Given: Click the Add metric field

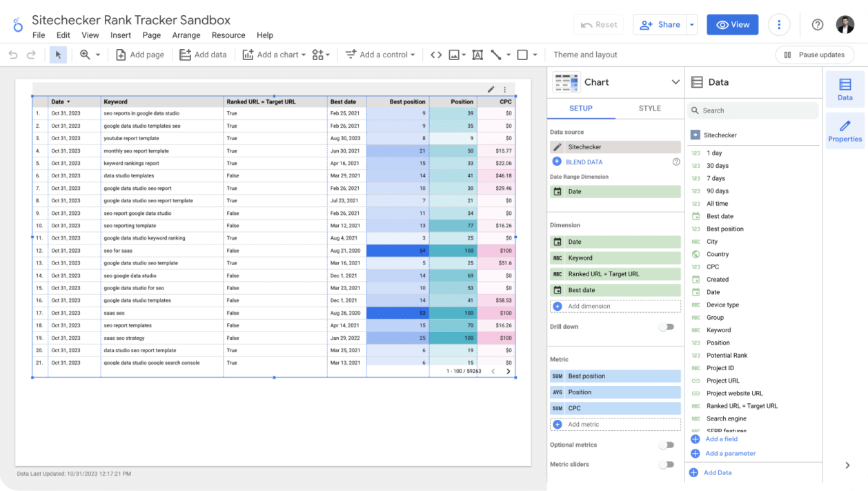Looking at the screenshot, I should click(615, 424).
